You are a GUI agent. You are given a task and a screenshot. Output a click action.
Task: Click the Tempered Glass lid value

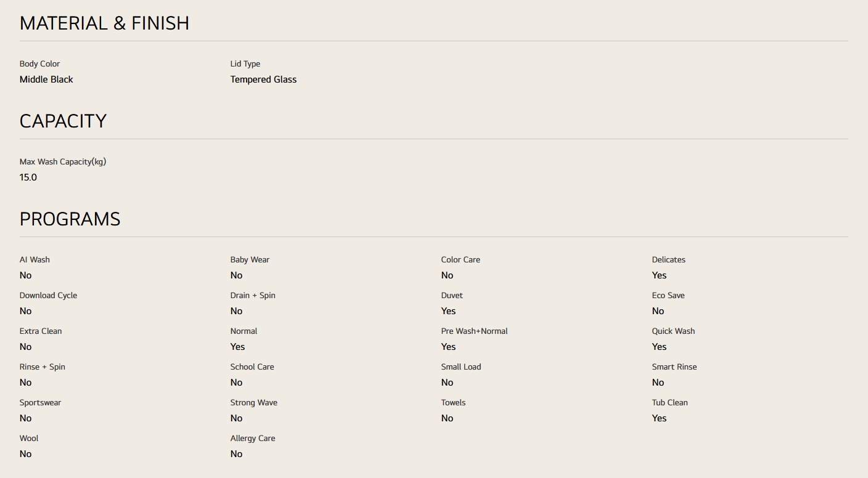263,79
